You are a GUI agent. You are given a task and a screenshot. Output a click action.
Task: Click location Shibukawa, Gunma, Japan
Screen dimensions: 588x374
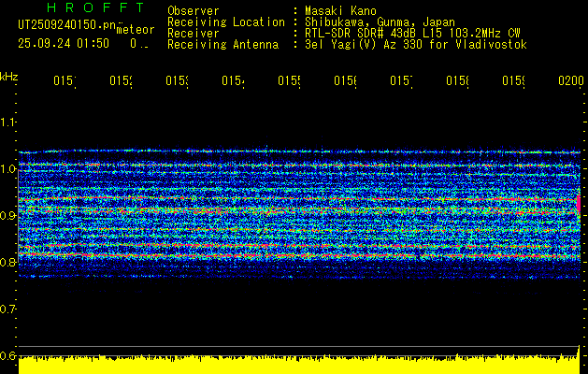point(380,22)
